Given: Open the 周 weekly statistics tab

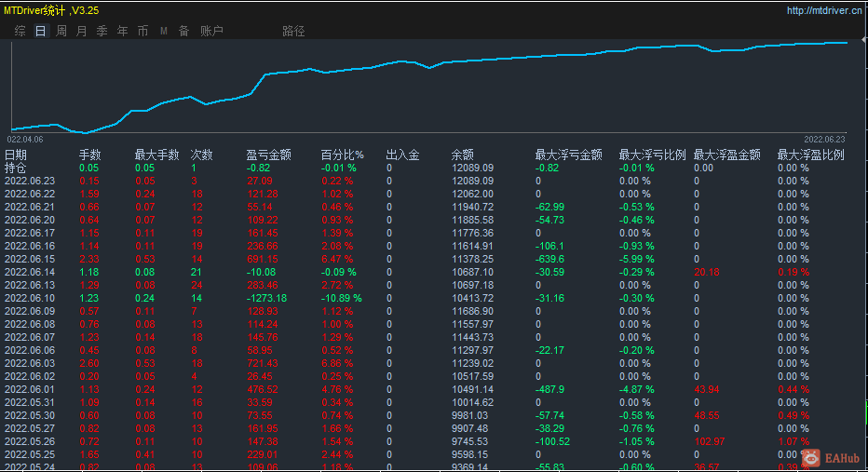Looking at the screenshot, I should 61,31.
